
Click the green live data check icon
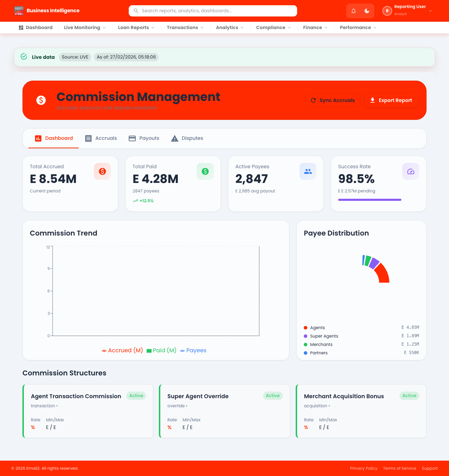pos(24,56)
